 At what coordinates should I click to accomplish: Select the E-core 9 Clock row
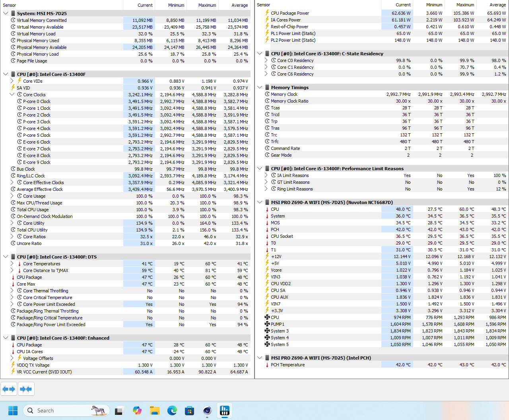point(125,162)
